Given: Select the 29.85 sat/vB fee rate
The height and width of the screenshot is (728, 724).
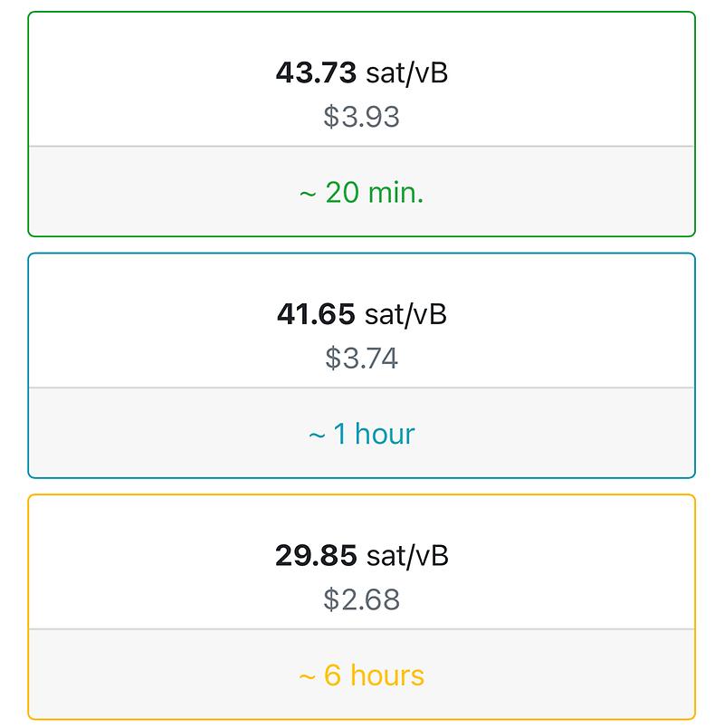Looking at the screenshot, I should tap(361, 555).
